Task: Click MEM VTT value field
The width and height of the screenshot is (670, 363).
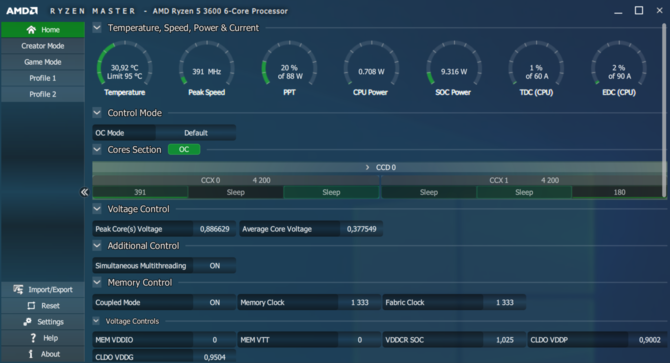Action: click(359, 340)
